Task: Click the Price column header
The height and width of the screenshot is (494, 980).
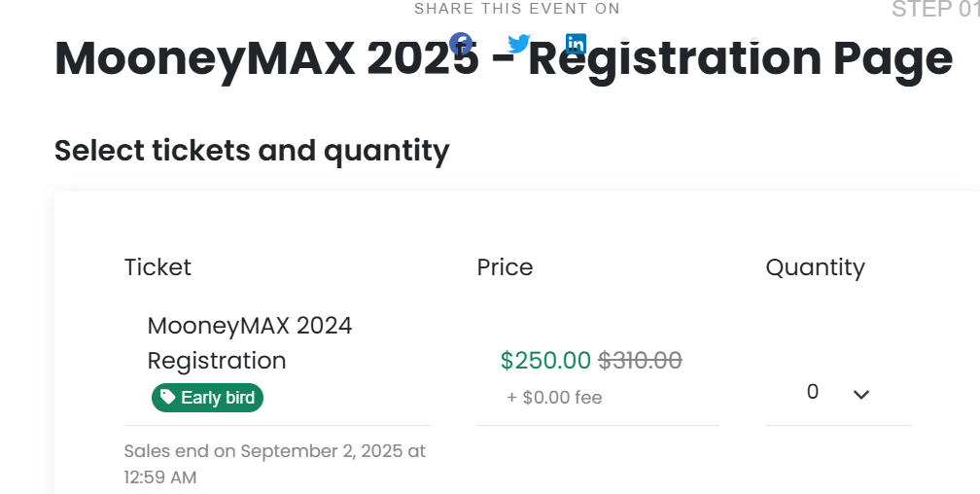Action: [505, 267]
